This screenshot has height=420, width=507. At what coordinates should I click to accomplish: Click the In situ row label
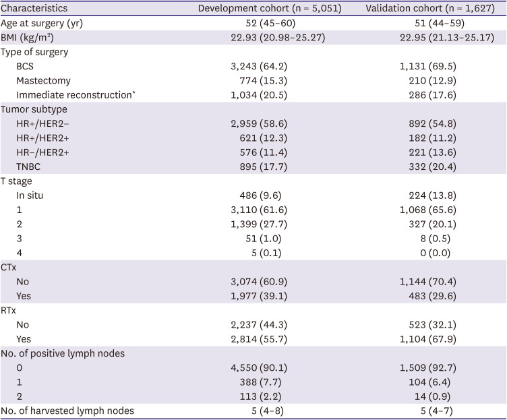point(34,196)
